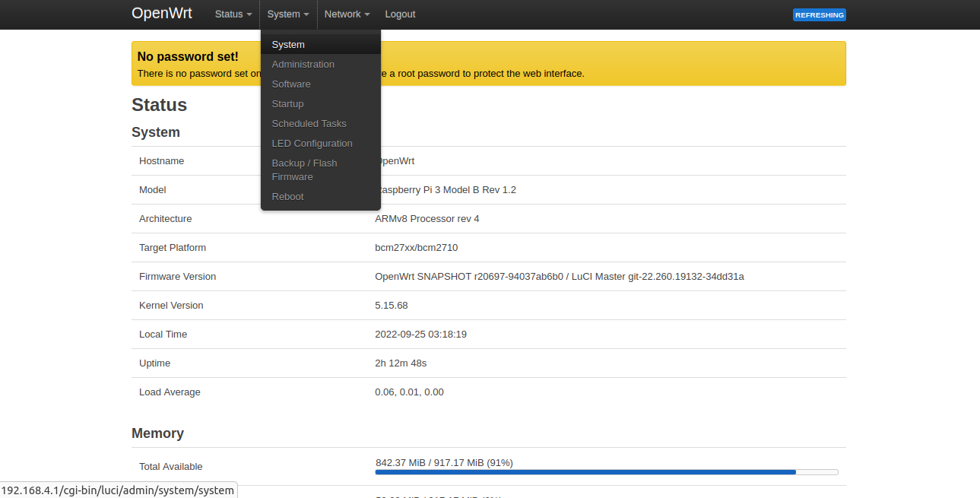Collapse the System dropdown menu
Viewport: 980px width, 498px height.
point(288,14)
